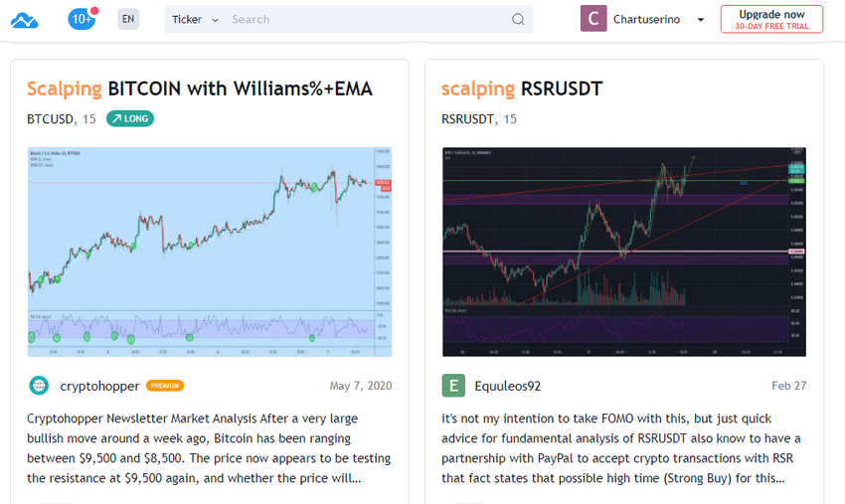The width and height of the screenshot is (845, 504).
Task: Click the TradingView cloud logo icon
Action: coord(24,21)
